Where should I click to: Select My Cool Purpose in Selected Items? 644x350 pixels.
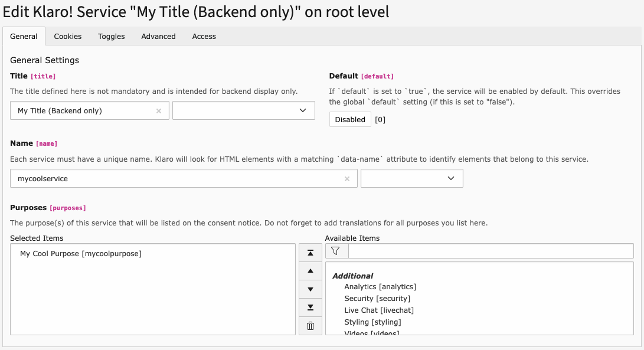point(81,254)
